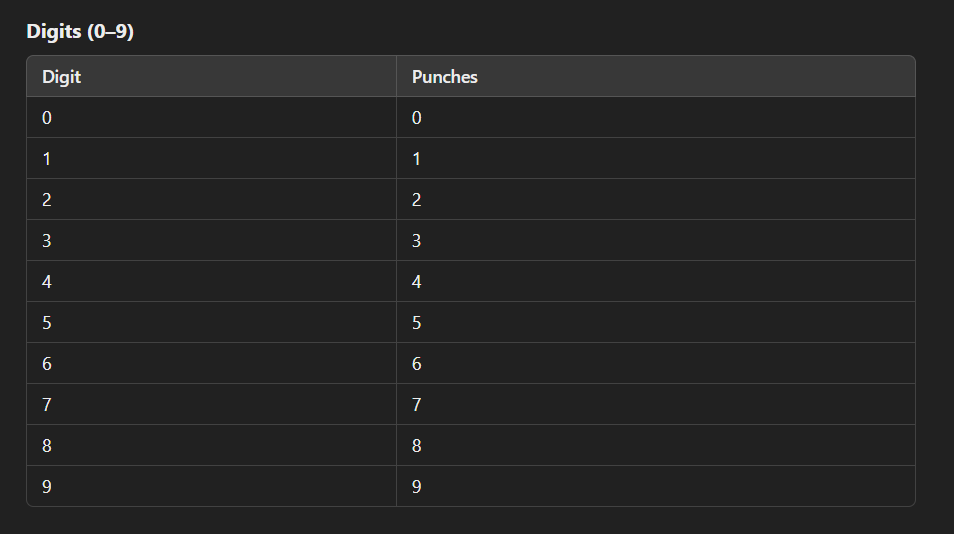Click digit cell containing 2

coord(212,199)
